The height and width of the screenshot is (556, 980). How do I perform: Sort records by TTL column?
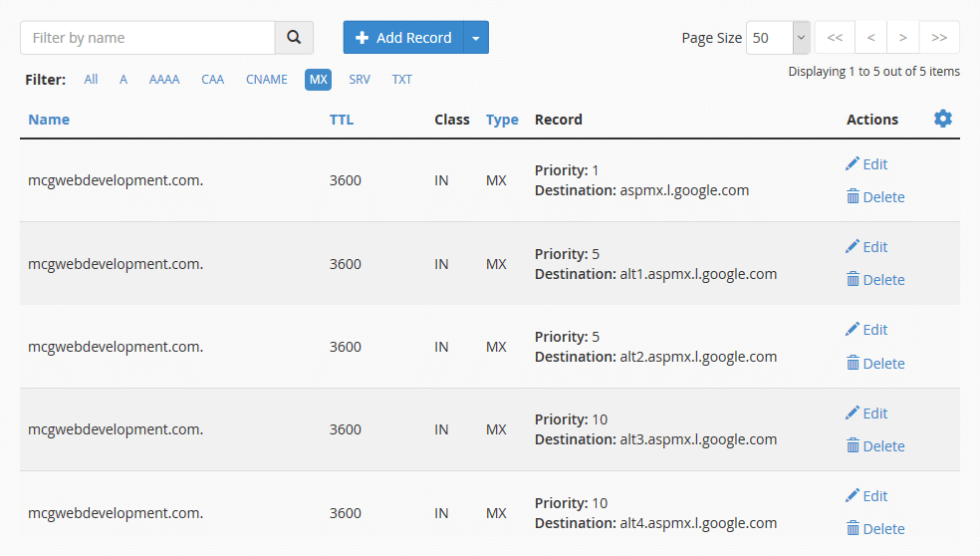click(342, 120)
